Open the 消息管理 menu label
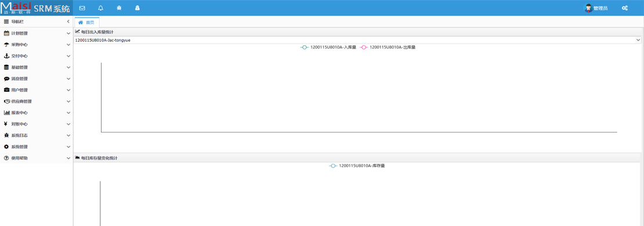 coord(19,78)
